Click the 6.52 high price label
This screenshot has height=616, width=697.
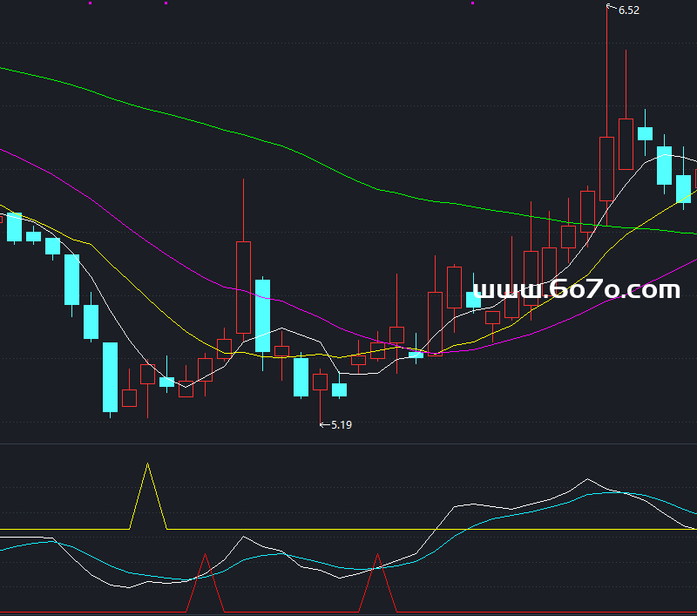[x=628, y=10]
